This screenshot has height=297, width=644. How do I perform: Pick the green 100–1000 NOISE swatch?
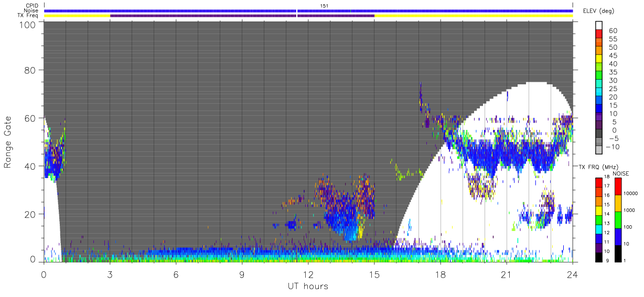(x=618, y=220)
